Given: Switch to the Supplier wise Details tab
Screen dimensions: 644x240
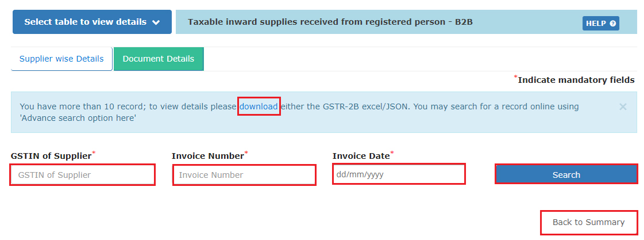Looking at the screenshot, I should 61,59.
